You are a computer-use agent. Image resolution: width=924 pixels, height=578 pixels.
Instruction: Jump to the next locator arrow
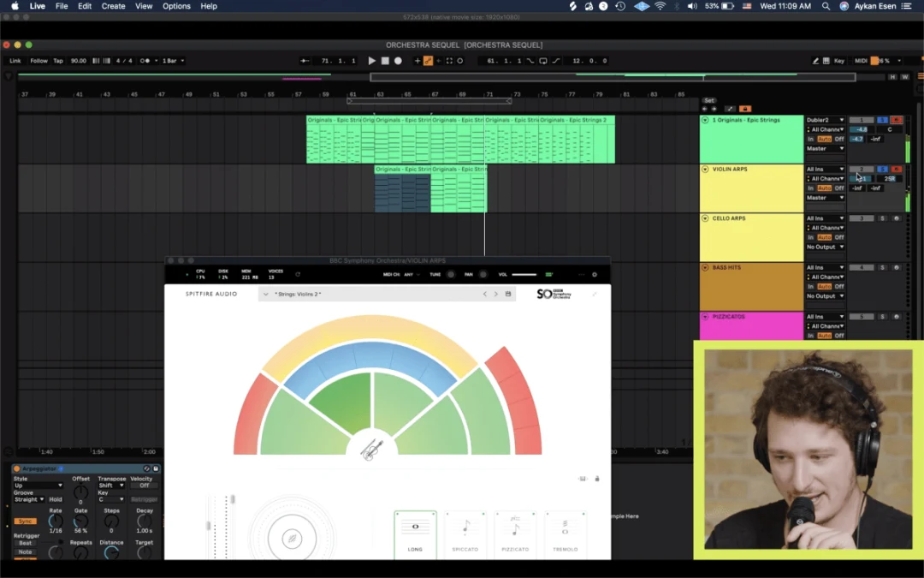click(x=714, y=109)
